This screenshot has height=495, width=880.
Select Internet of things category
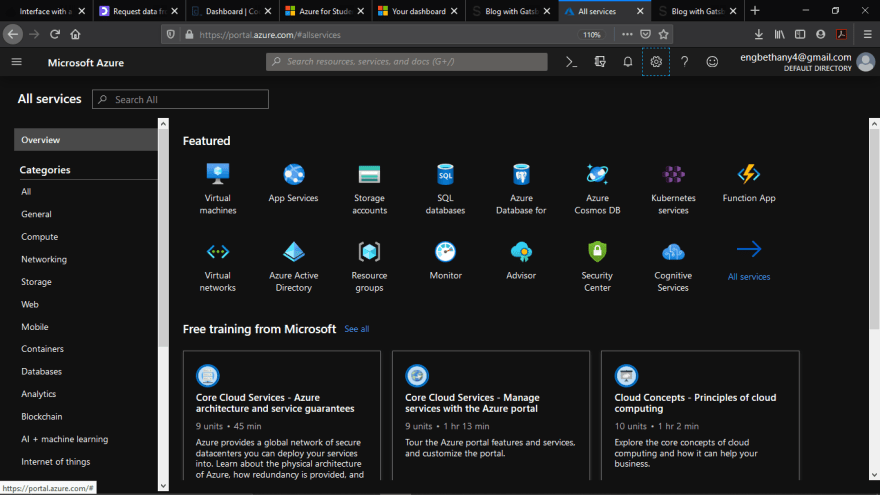[56, 461]
